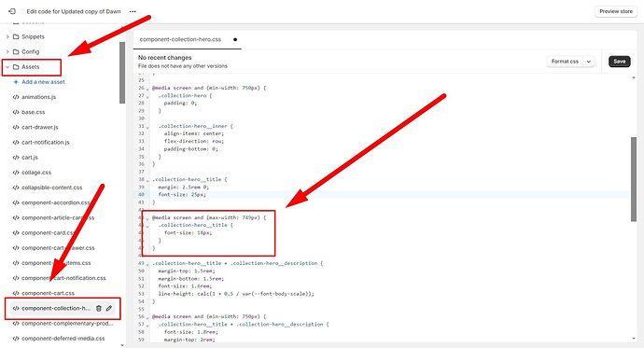Click 'No recent changes' text
Screen dimensions: 644x348
pyautogui.click(x=164, y=58)
